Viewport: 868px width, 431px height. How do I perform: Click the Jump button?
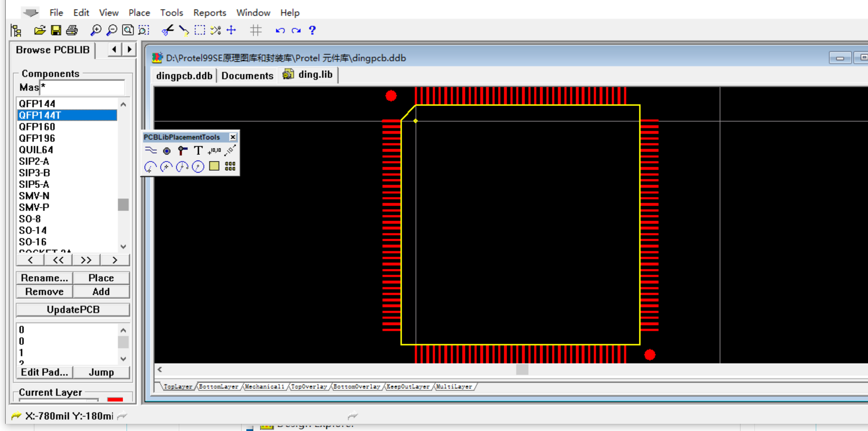[101, 372]
